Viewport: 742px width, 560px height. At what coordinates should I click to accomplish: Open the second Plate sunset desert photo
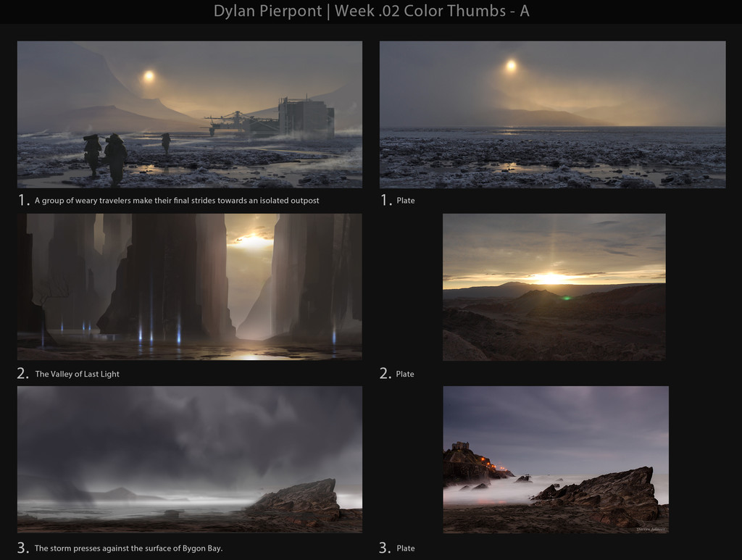[x=554, y=287]
